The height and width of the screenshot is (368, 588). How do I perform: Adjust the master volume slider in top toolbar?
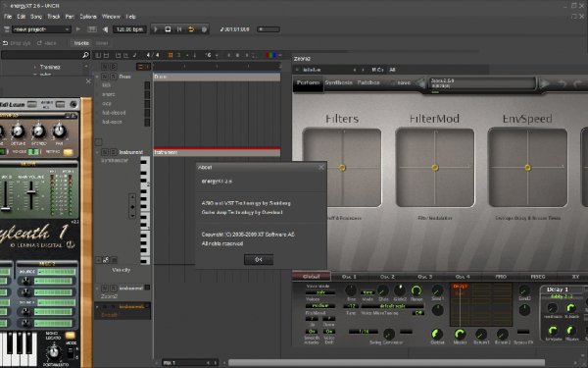269,29
